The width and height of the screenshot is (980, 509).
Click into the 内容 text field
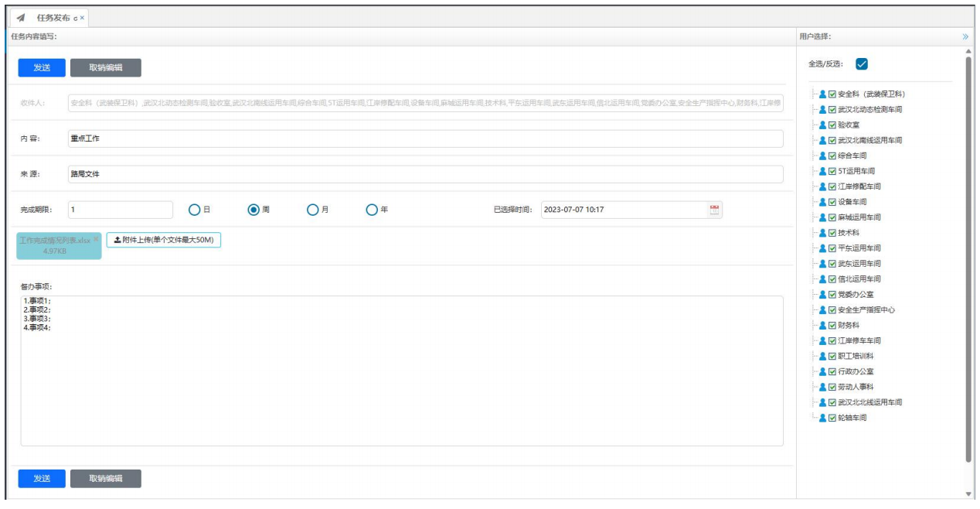click(425, 138)
